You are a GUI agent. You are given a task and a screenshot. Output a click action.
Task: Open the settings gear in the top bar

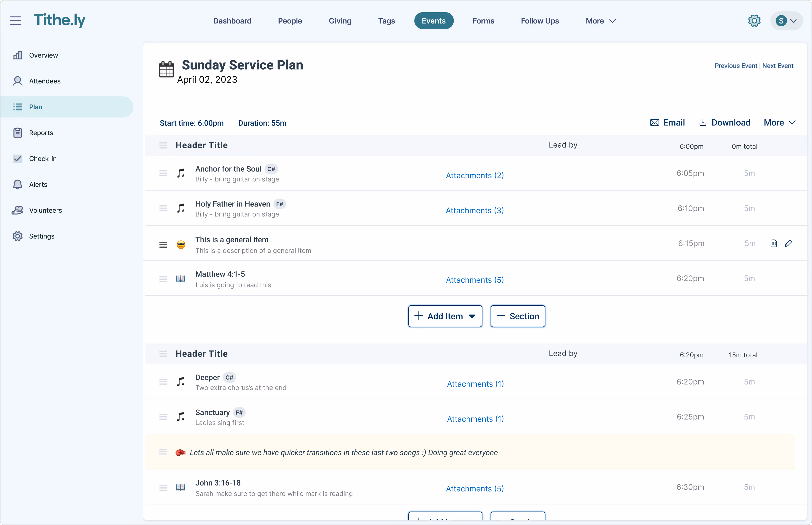pyautogui.click(x=754, y=20)
